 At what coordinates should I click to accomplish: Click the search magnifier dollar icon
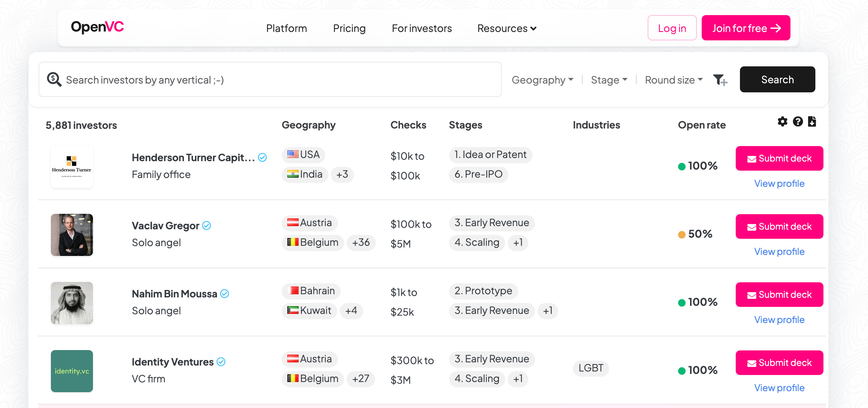pyautogui.click(x=54, y=79)
